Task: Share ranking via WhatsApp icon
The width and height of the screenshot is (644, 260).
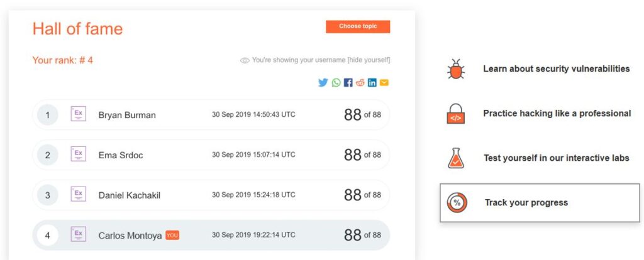Action: coord(336,83)
